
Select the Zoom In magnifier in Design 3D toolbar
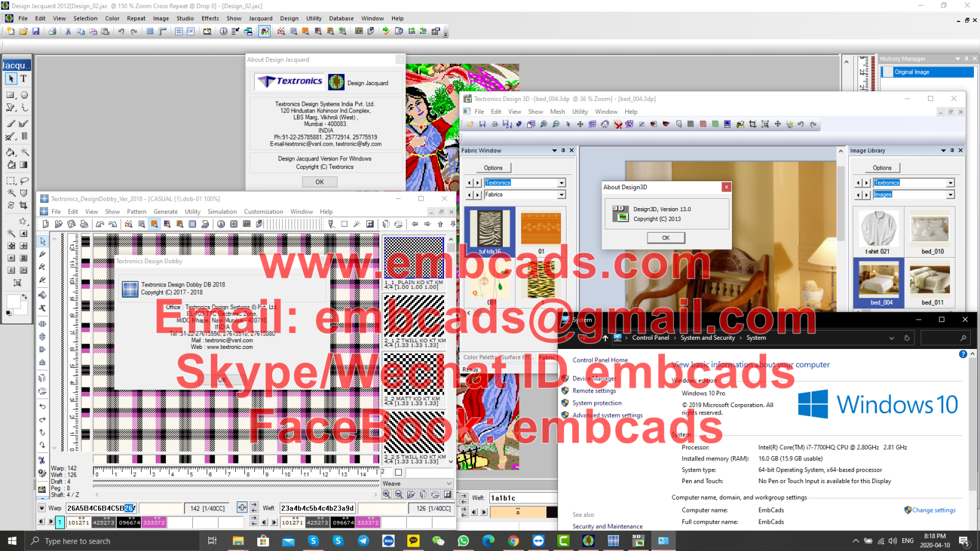[x=543, y=124]
